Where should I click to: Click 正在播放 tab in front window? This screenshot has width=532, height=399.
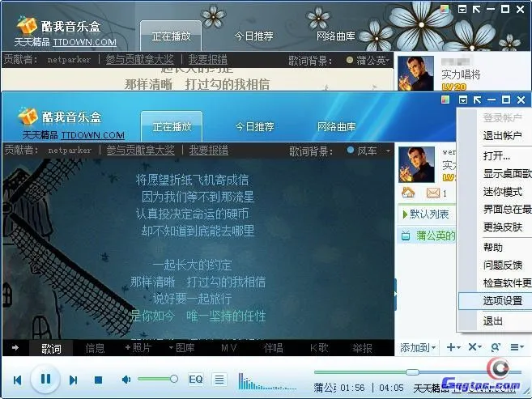point(172,127)
